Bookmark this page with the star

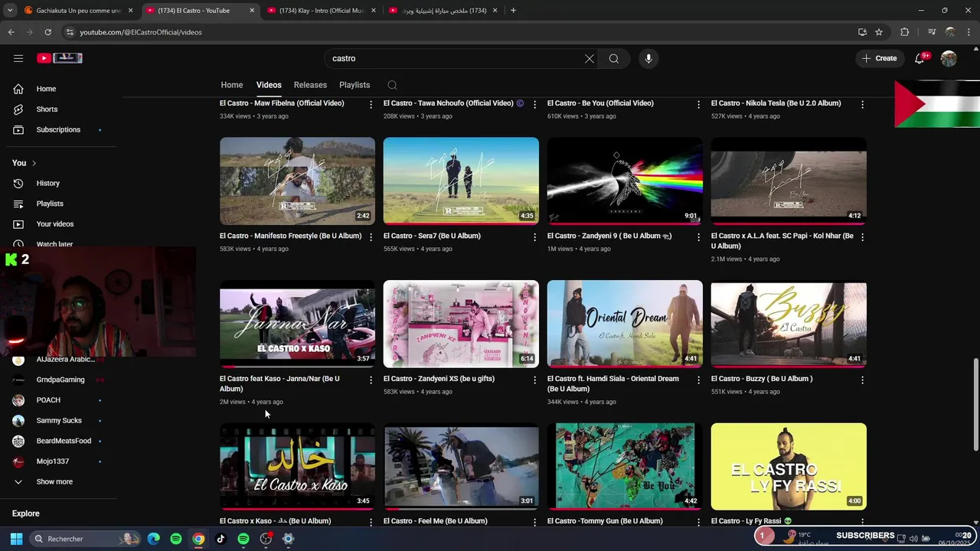(x=879, y=32)
